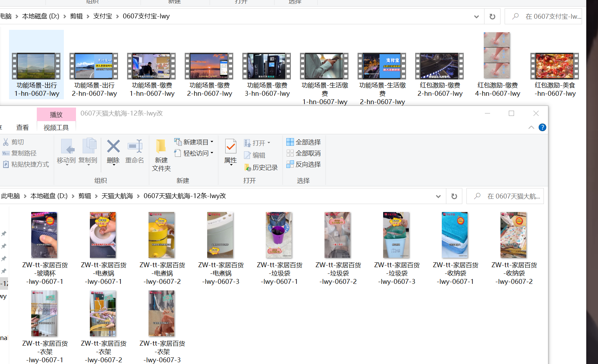Select ZW-tt-家居百货-收纳袋-lwy-0607-2 thumbnail
The height and width of the screenshot is (364, 598).
click(514, 235)
